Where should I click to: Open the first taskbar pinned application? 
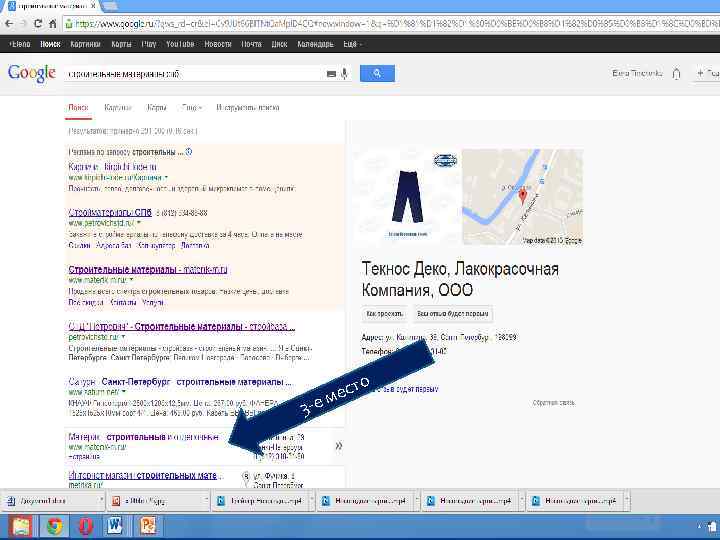[x=19, y=527]
